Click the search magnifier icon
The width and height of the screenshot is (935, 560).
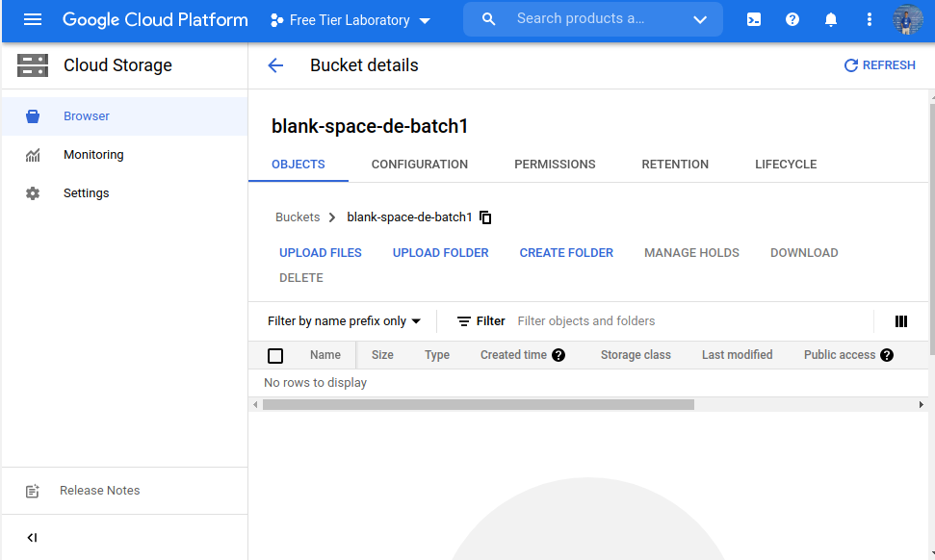click(488, 19)
